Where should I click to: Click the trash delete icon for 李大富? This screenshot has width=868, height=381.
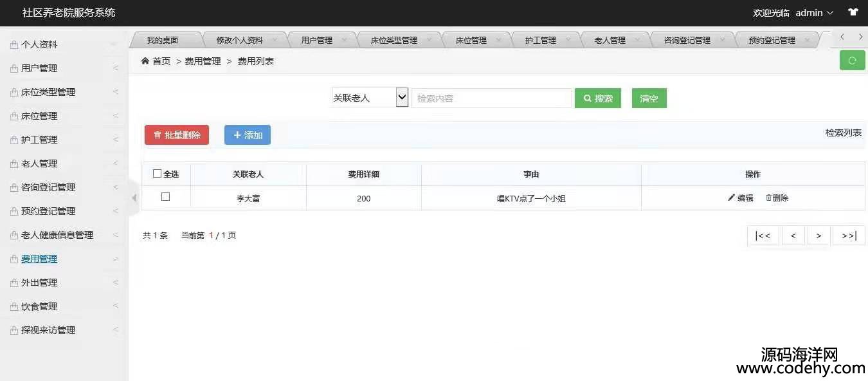768,198
